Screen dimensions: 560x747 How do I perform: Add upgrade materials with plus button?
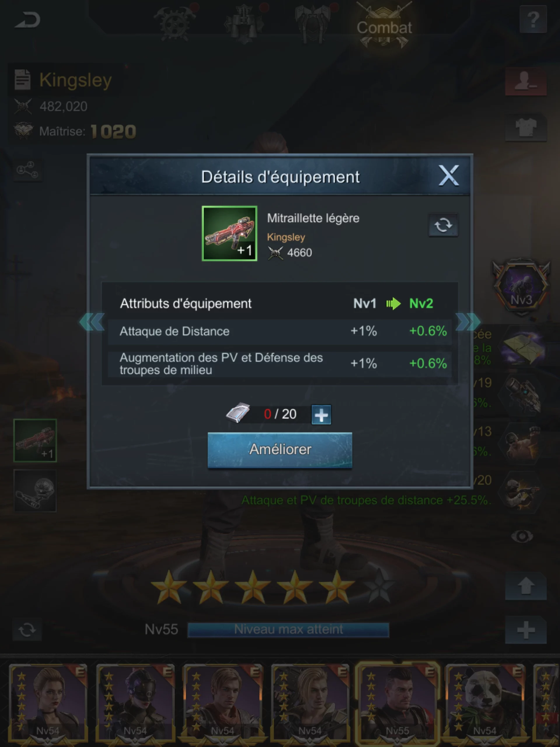click(x=321, y=415)
